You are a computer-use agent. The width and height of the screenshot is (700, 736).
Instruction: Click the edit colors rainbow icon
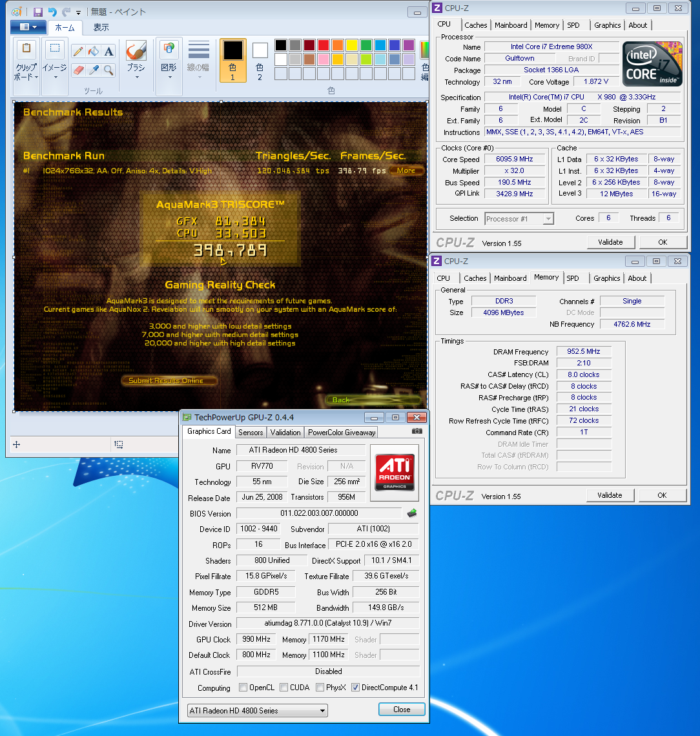(x=424, y=51)
